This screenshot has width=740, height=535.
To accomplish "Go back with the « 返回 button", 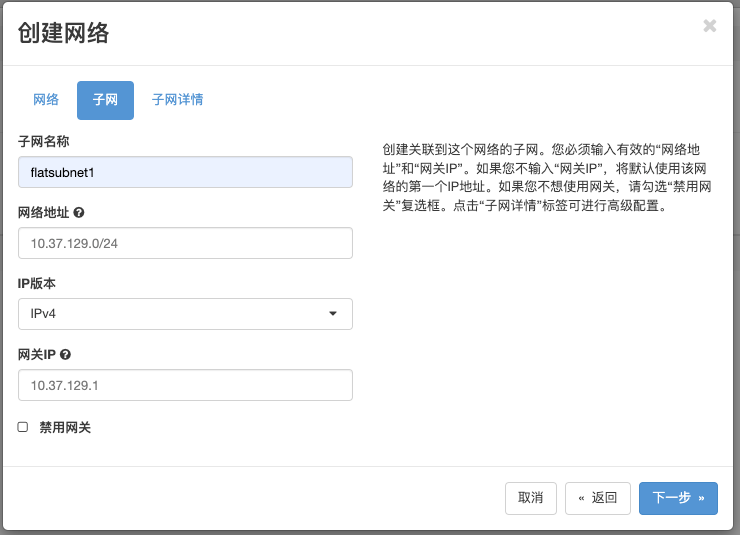I will (x=597, y=497).
